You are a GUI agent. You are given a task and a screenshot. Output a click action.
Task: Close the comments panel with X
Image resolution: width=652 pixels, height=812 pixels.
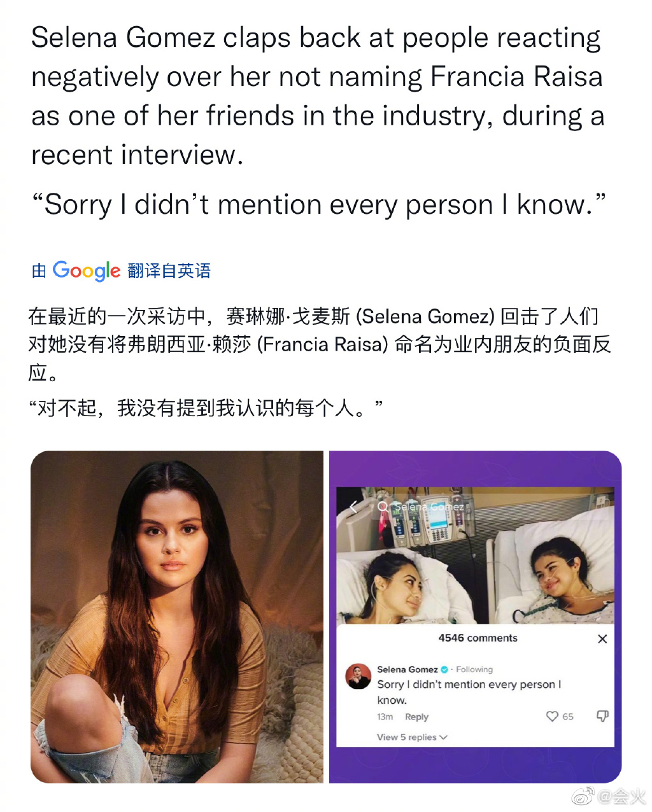(x=602, y=639)
